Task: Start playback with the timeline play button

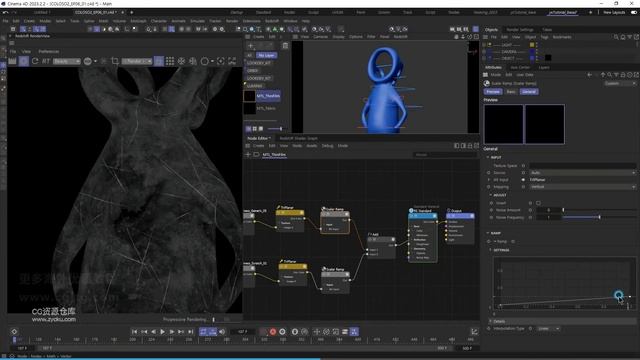Action: (162, 332)
